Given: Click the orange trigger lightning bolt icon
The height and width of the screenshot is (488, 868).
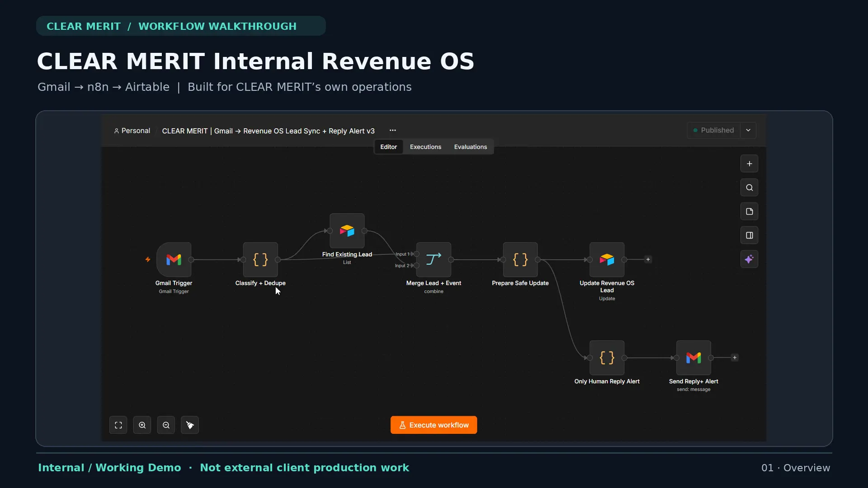Looking at the screenshot, I should tap(148, 259).
